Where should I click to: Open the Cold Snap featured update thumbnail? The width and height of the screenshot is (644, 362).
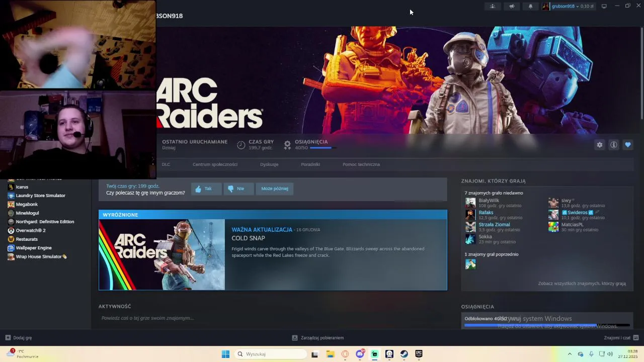pos(162,254)
